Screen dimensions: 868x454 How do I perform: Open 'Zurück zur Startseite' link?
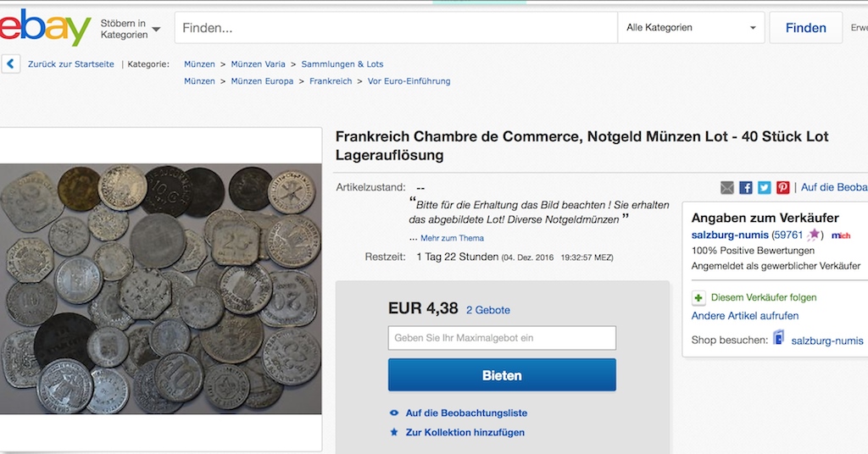(x=71, y=64)
